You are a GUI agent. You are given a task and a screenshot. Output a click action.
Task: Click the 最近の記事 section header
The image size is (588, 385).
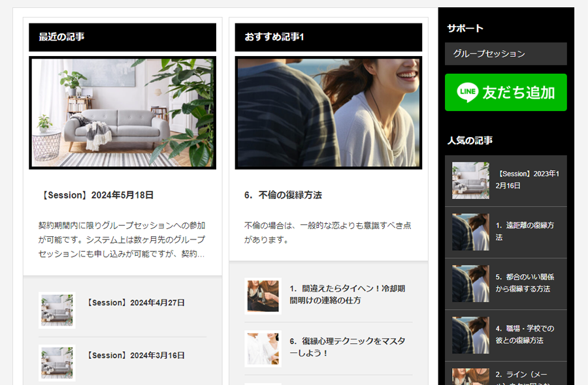(122, 37)
